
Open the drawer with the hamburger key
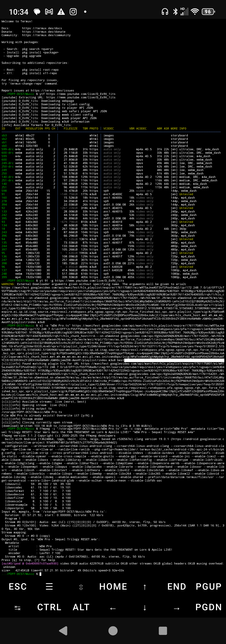49,586
